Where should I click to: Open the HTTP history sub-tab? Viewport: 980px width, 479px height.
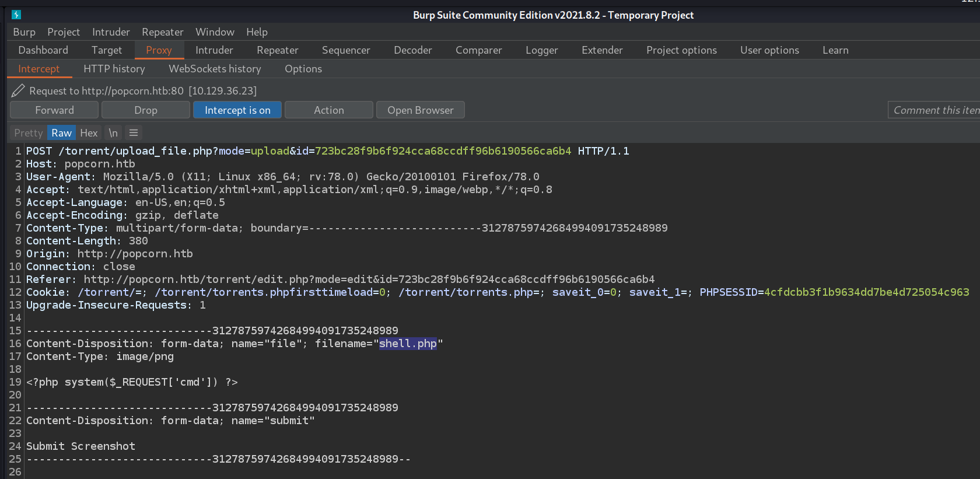[x=114, y=69]
